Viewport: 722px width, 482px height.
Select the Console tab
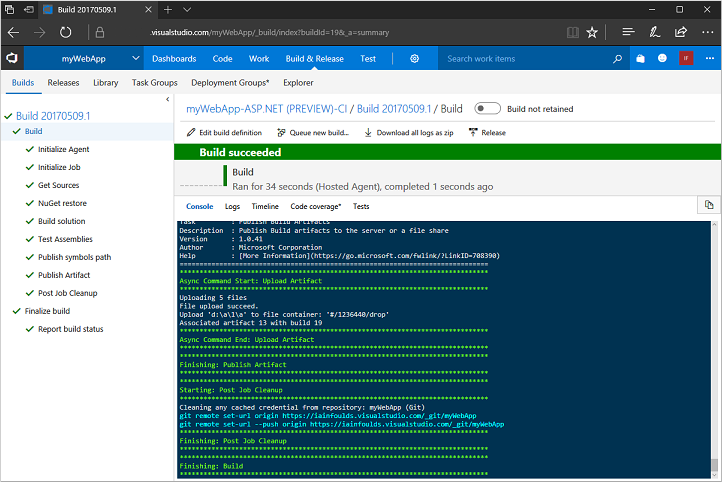[x=199, y=206]
